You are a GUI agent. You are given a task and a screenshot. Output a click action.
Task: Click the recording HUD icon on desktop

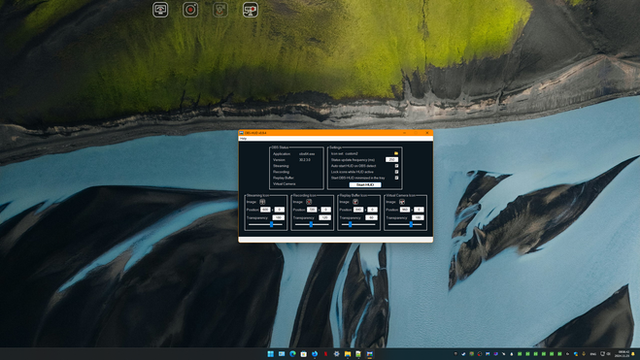click(x=190, y=10)
